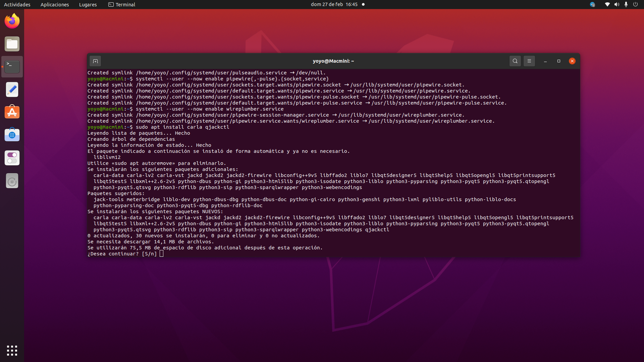Open Ubuntu Software from dock
The height and width of the screenshot is (362, 644).
12,112
